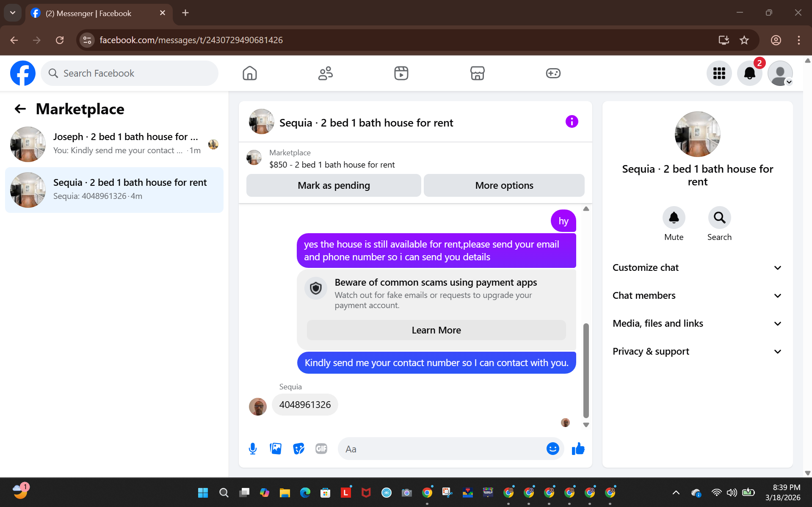Image resolution: width=812 pixels, height=507 pixels.
Task: Send a thumbs-up like
Action: click(578, 449)
